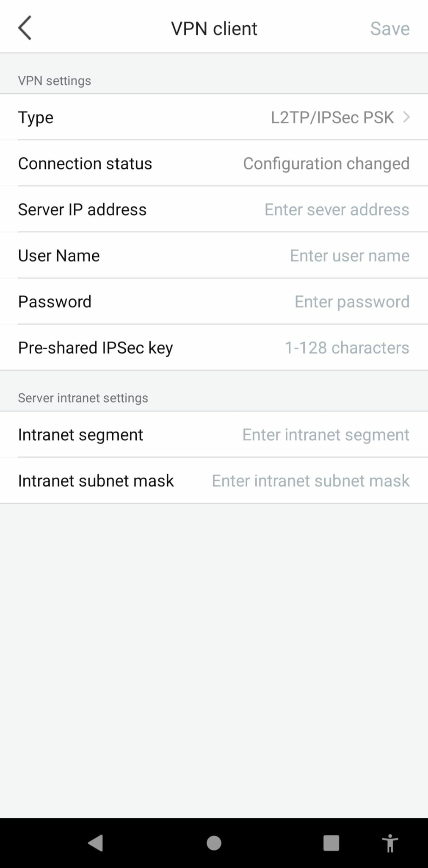Open recent apps with the square icon

(331, 843)
